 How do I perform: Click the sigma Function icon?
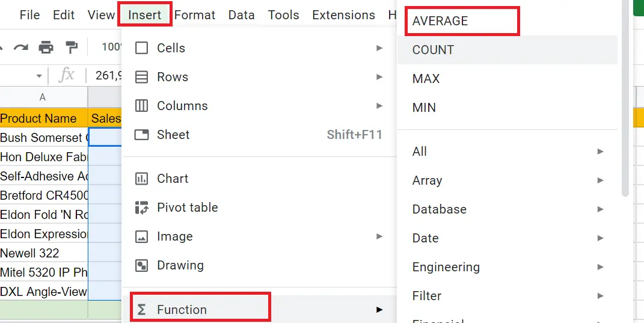coord(142,309)
